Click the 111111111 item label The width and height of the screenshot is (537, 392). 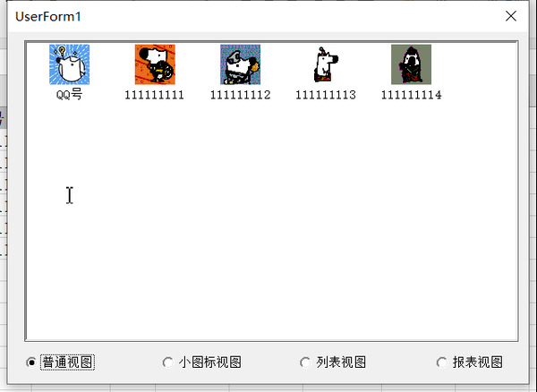(x=155, y=95)
